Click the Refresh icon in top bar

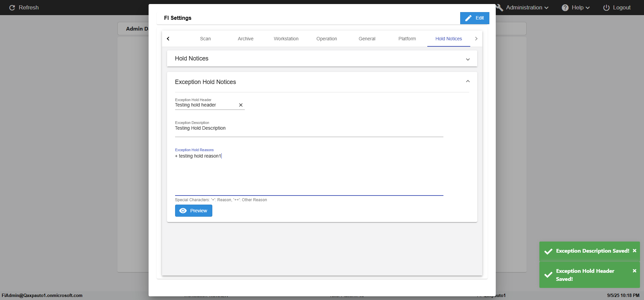12,8
